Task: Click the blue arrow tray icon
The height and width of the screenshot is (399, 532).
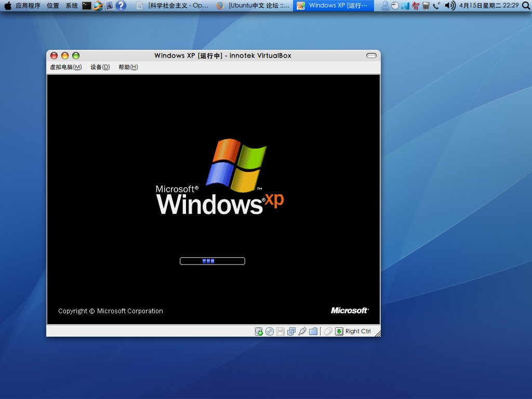Action: (x=405, y=6)
